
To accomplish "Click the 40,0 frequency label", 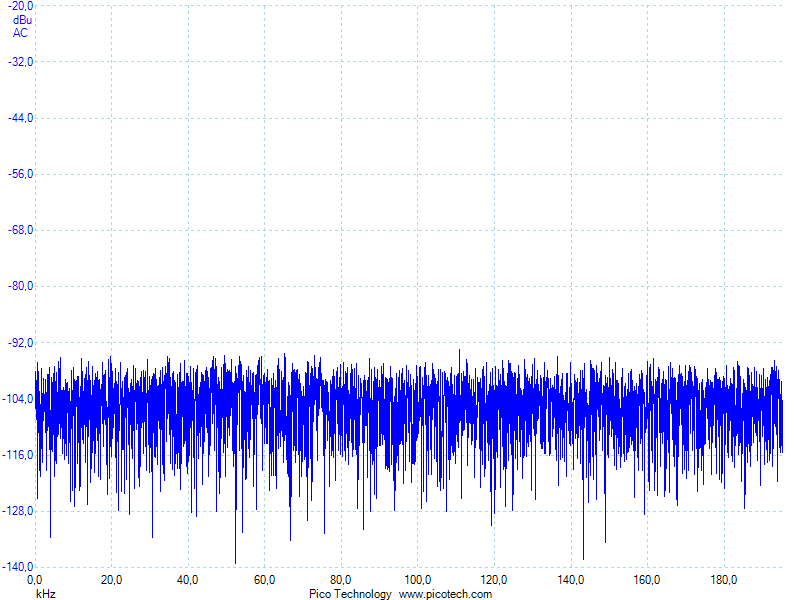I will pos(188,580).
